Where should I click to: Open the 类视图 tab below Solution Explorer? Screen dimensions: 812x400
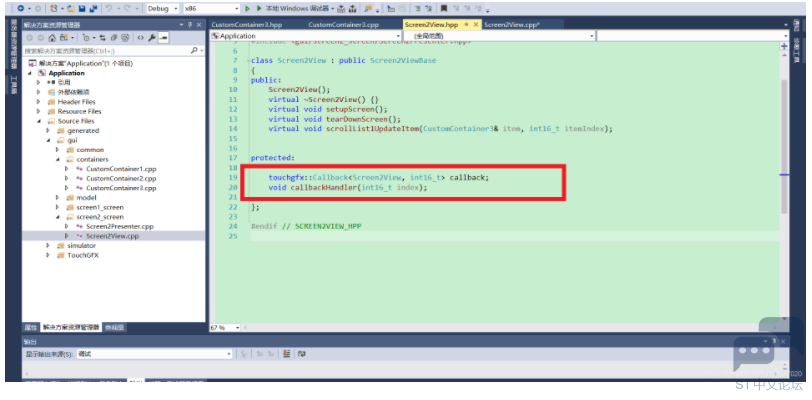[x=113, y=327]
